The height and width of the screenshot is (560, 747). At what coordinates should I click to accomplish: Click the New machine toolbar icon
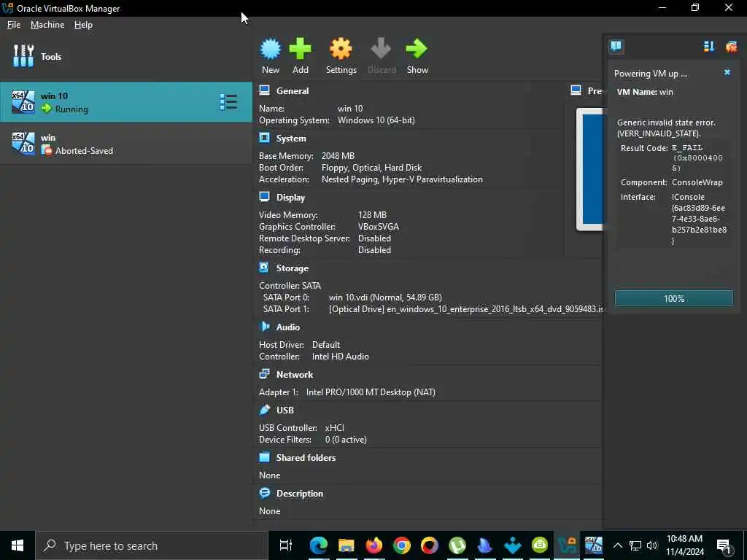pyautogui.click(x=271, y=49)
